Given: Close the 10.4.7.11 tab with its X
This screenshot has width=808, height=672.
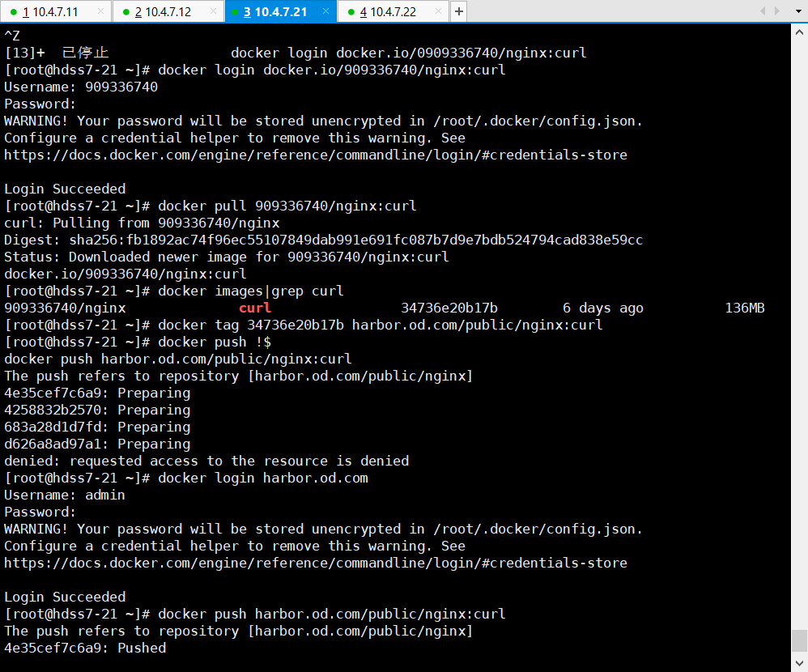Looking at the screenshot, I should pos(100,11).
